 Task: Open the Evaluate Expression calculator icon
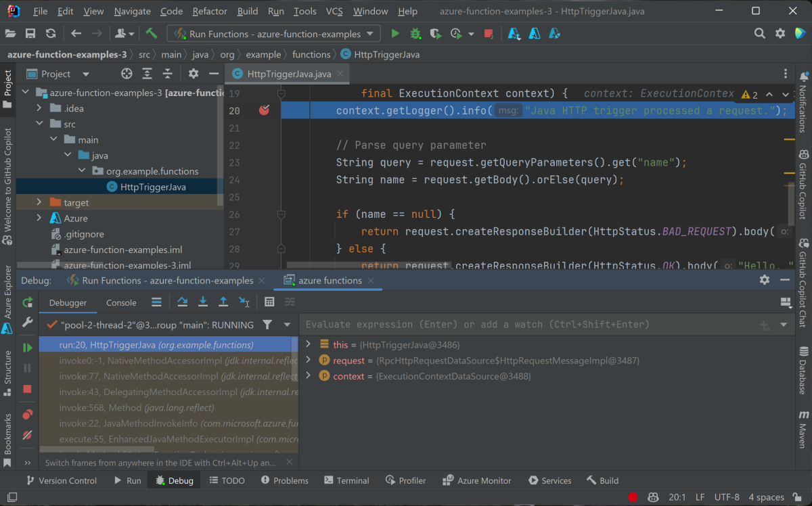pyautogui.click(x=269, y=302)
